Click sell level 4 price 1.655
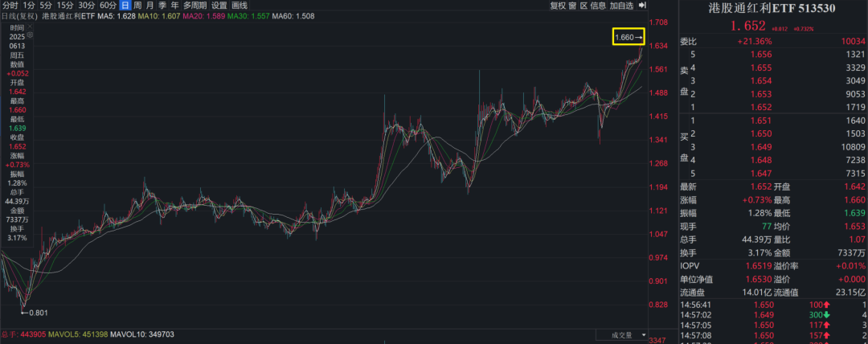This screenshot has width=868, height=344. click(x=762, y=68)
